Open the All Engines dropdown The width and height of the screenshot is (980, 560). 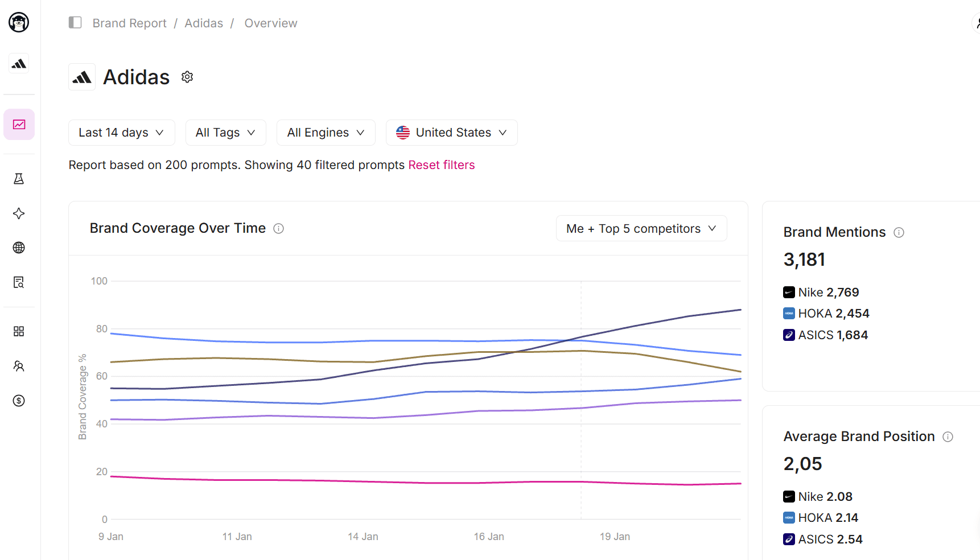point(326,133)
